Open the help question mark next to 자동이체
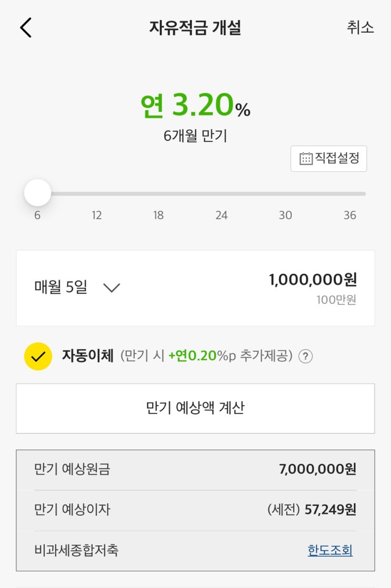 (305, 356)
